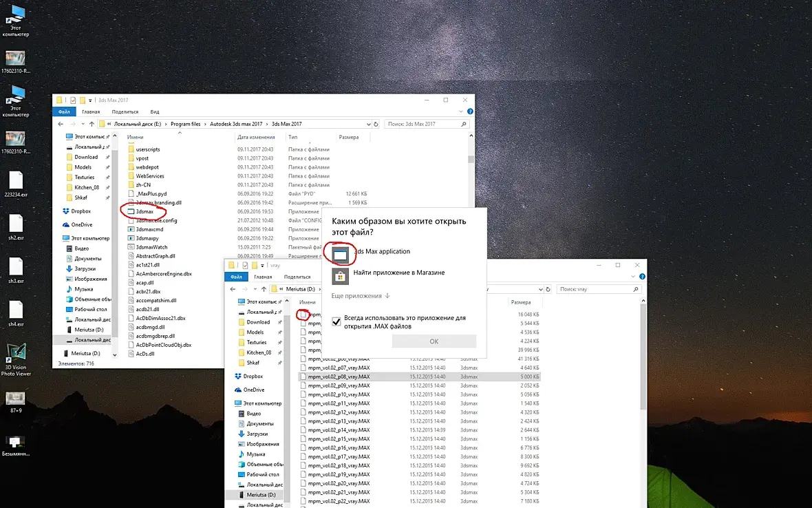Open 3D Vision Photo Viewer shortcut
The image size is (812, 508).
(x=16, y=359)
